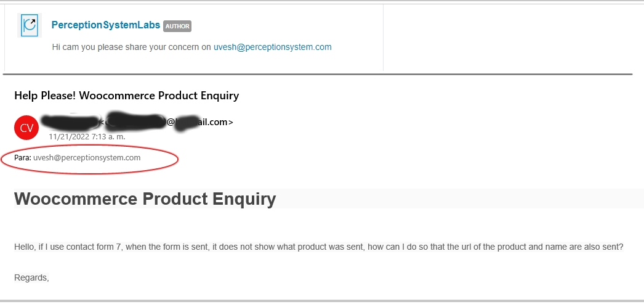
Task: Click the empty column right of the comment
Action: point(513,38)
